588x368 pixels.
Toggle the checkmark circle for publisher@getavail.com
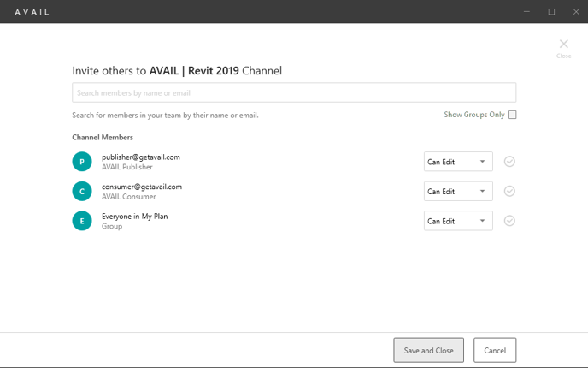[509, 162]
